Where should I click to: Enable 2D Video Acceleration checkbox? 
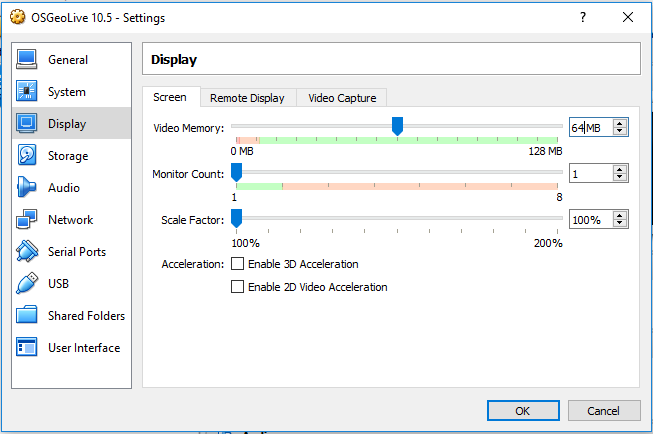237,287
